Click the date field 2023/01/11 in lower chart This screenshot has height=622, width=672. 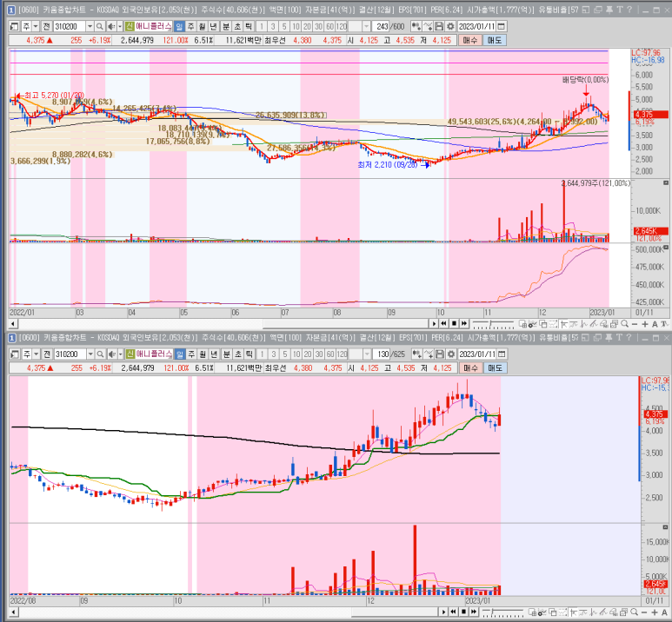coord(478,354)
